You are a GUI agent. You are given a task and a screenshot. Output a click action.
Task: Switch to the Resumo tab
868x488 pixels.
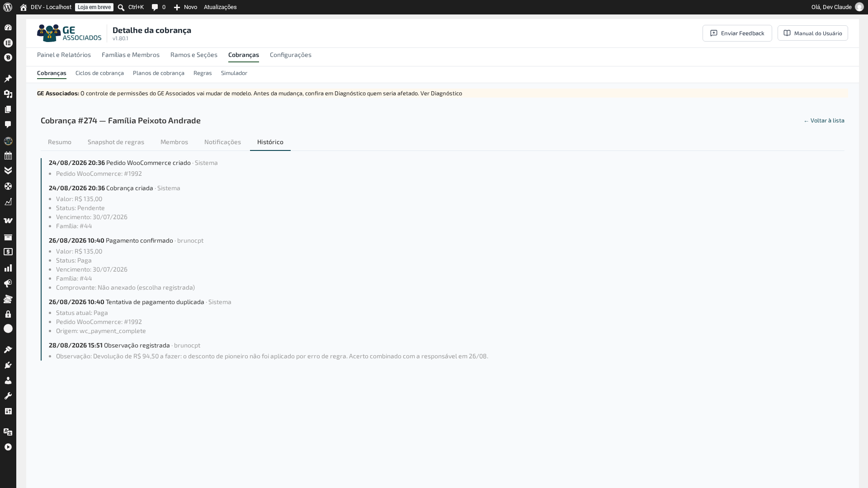point(60,142)
